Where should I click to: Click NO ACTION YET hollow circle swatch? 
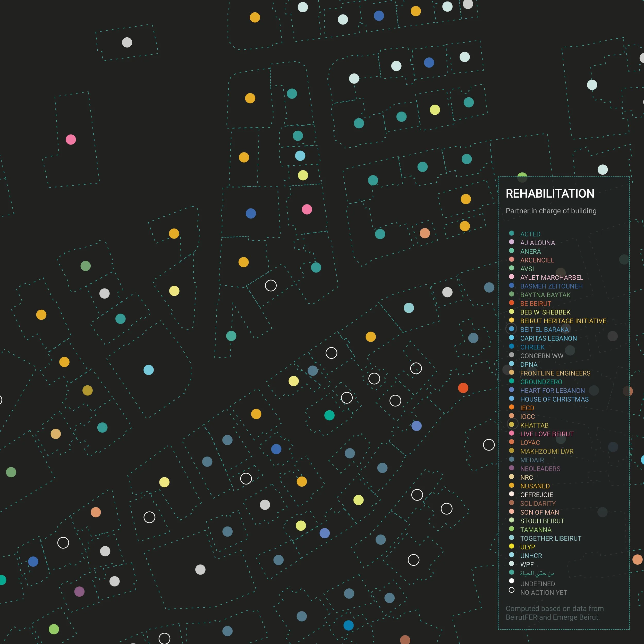[x=511, y=590]
